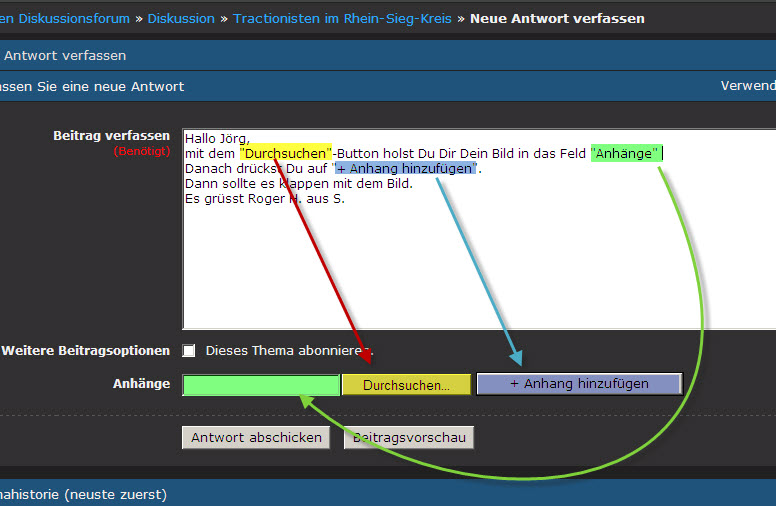
Task: Open the 'Beitragsvorschau' preview button
Action: [x=409, y=437]
